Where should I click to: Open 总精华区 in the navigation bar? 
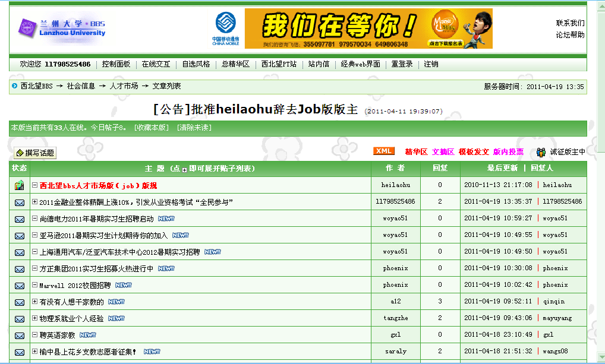(x=235, y=64)
